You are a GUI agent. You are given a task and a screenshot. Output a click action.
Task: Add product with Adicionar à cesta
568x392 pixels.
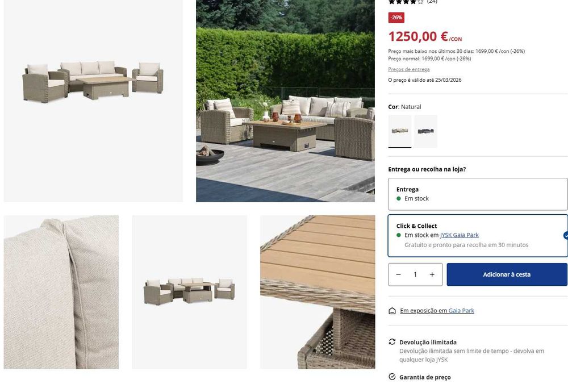point(507,274)
